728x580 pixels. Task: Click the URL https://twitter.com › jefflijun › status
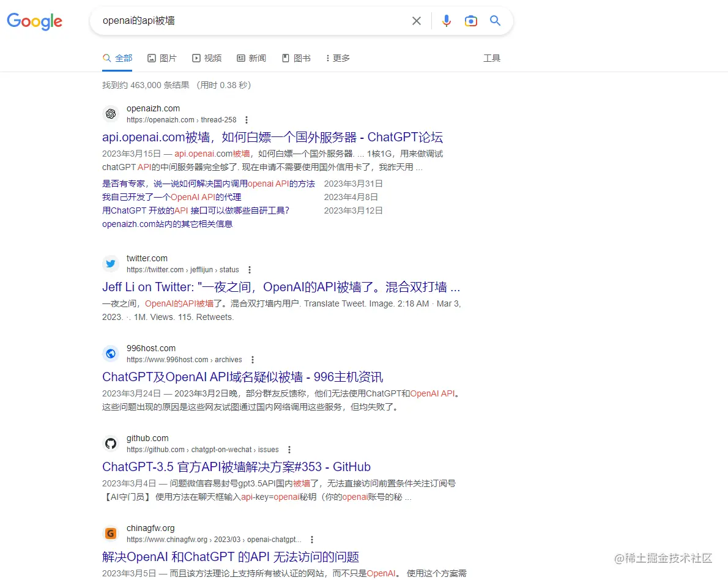click(183, 270)
